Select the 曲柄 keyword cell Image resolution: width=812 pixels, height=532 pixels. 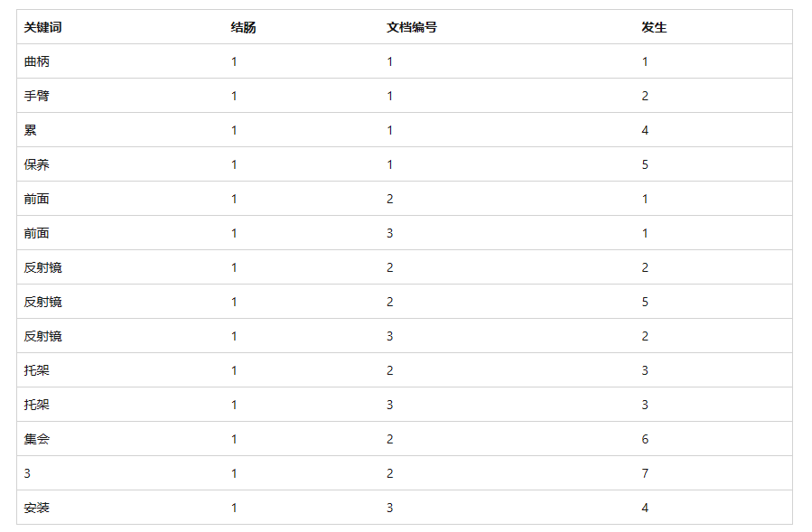[37, 61]
